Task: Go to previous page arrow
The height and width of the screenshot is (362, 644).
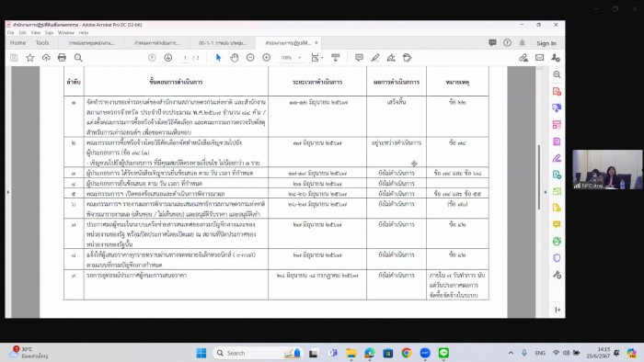Action: tap(152, 58)
